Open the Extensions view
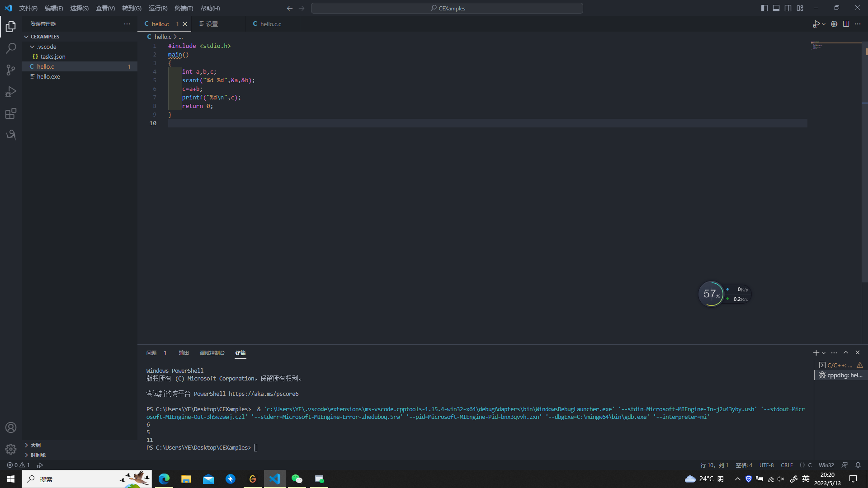868x488 pixels. pos(11,113)
